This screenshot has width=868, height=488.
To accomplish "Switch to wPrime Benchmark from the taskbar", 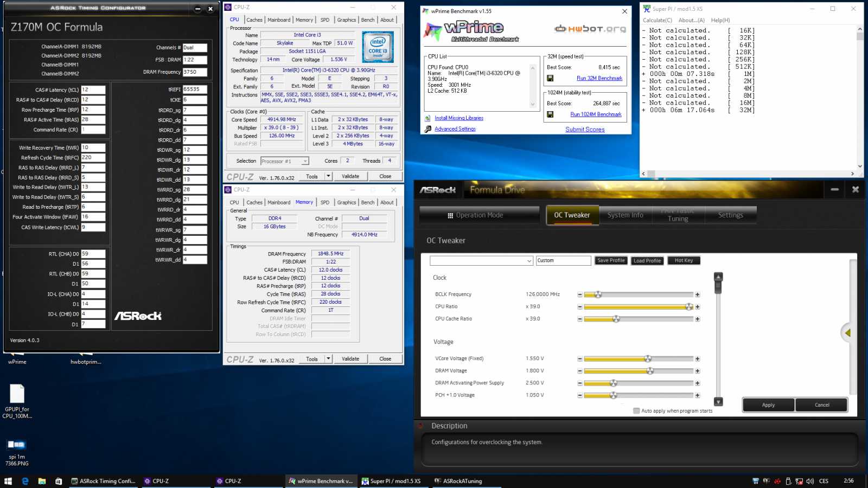I will point(321,481).
